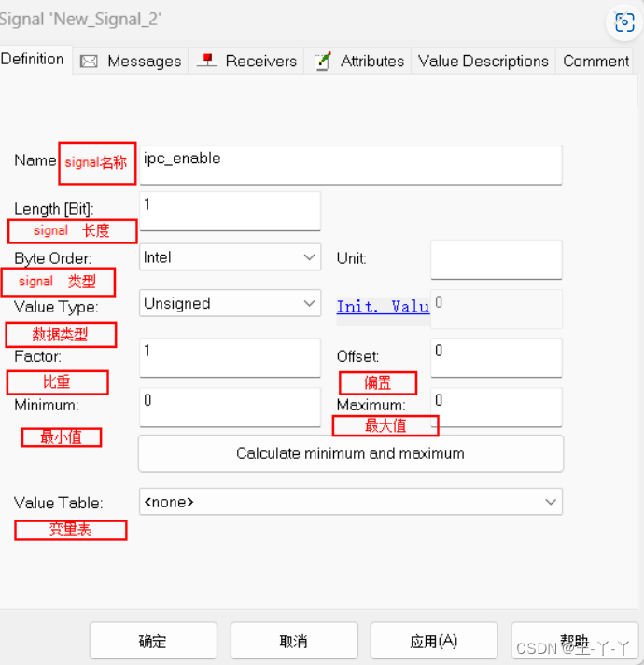Viewport: 644px width, 665px height.
Task: Click the pencil icon on Attributes tab
Action: 323,61
